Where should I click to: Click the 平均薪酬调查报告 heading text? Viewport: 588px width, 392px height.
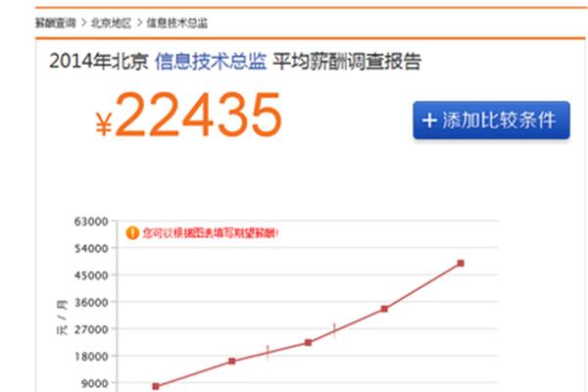point(347,61)
